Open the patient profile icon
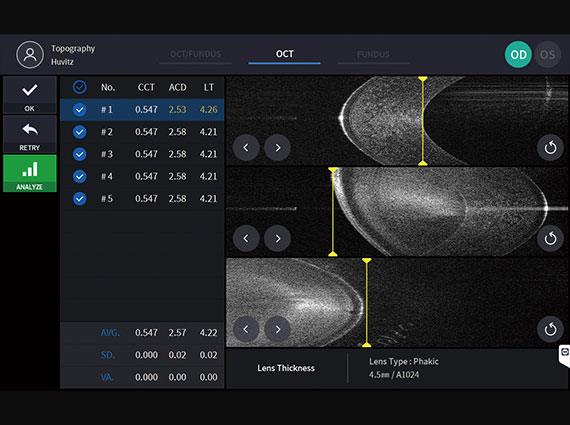This screenshot has height=425, width=570. [30, 55]
